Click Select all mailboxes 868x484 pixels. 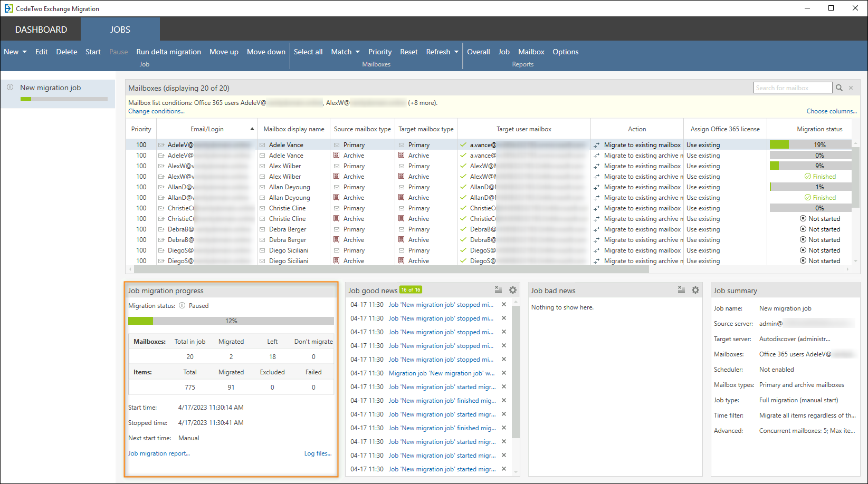pyautogui.click(x=308, y=52)
